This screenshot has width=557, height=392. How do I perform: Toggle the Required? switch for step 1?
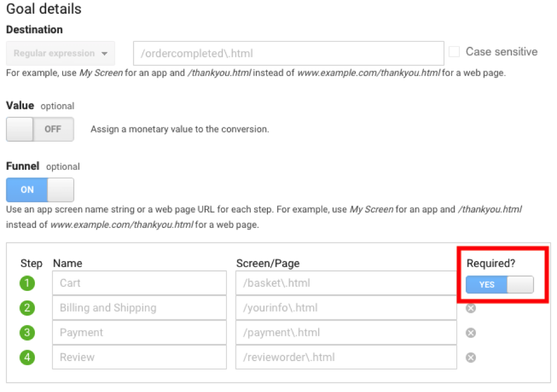[x=500, y=285]
